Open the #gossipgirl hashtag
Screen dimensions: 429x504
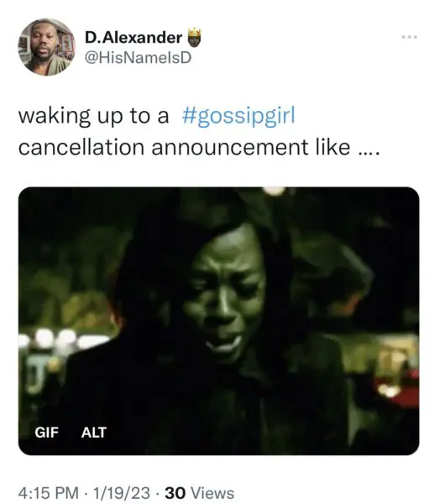coord(238,117)
